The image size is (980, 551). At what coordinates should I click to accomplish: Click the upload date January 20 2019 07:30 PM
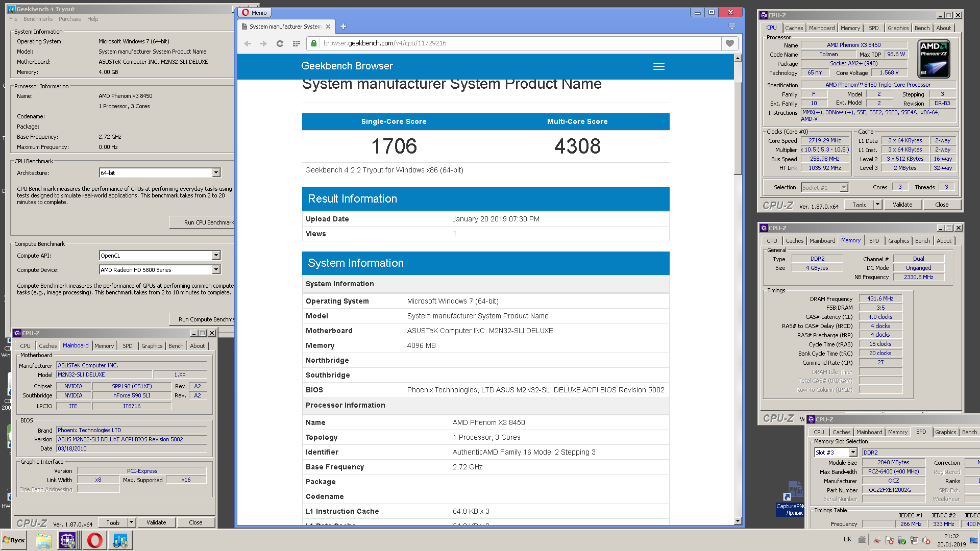tap(496, 219)
